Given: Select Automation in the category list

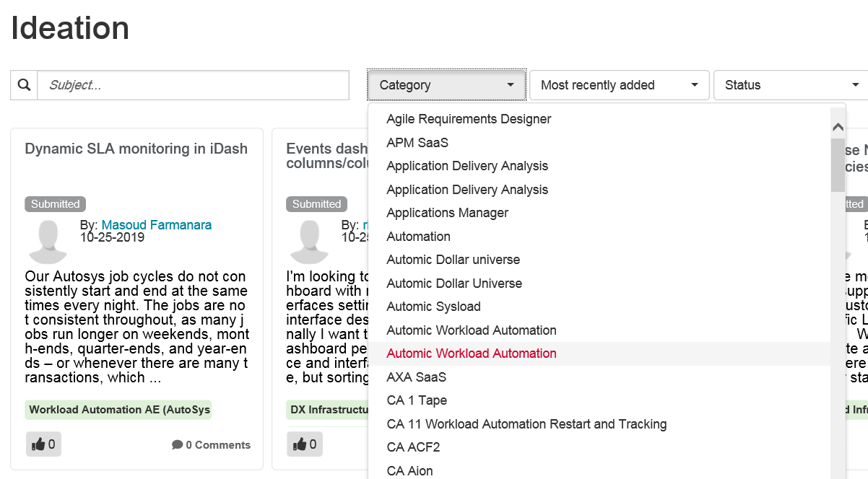Looking at the screenshot, I should click(419, 236).
